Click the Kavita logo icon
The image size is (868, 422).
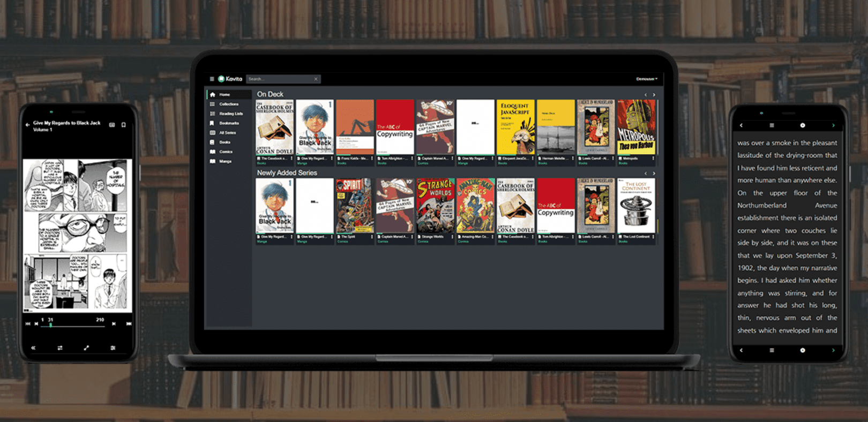221,79
